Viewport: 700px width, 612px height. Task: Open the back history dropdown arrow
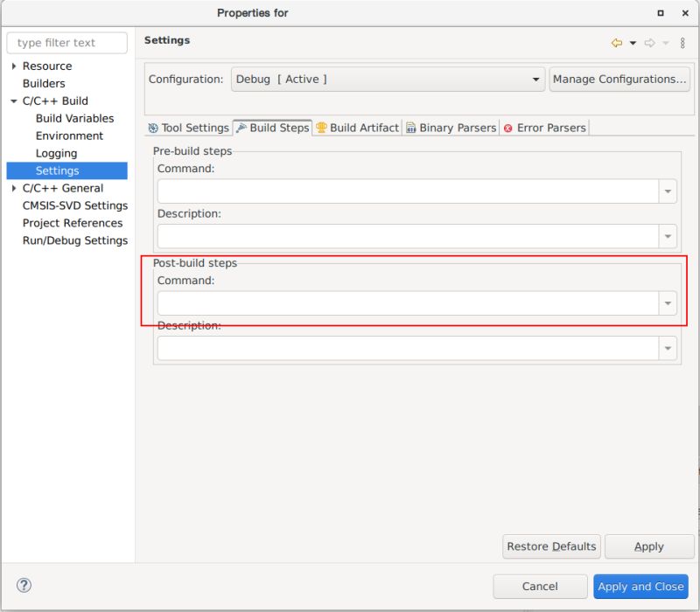point(633,43)
